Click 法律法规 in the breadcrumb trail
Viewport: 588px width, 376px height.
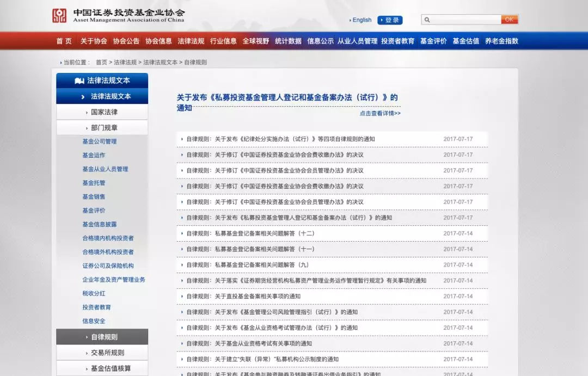125,62
